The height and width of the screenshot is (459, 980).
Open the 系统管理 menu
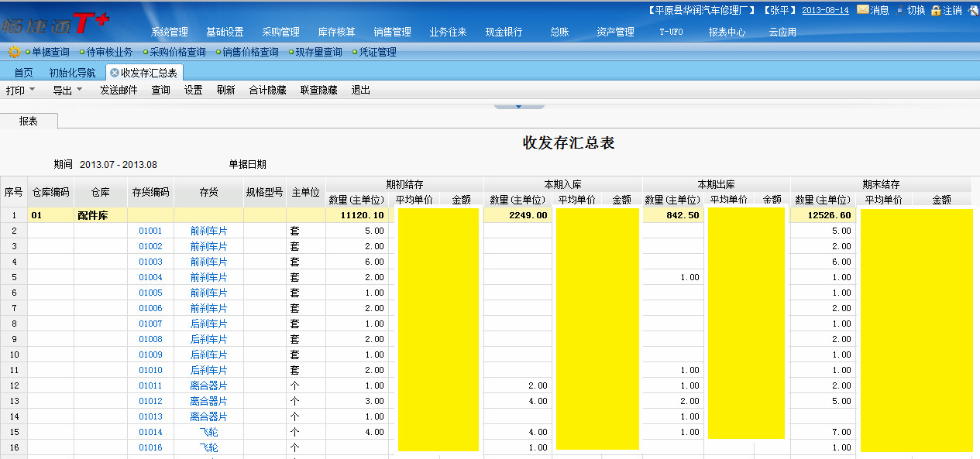[170, 32]
